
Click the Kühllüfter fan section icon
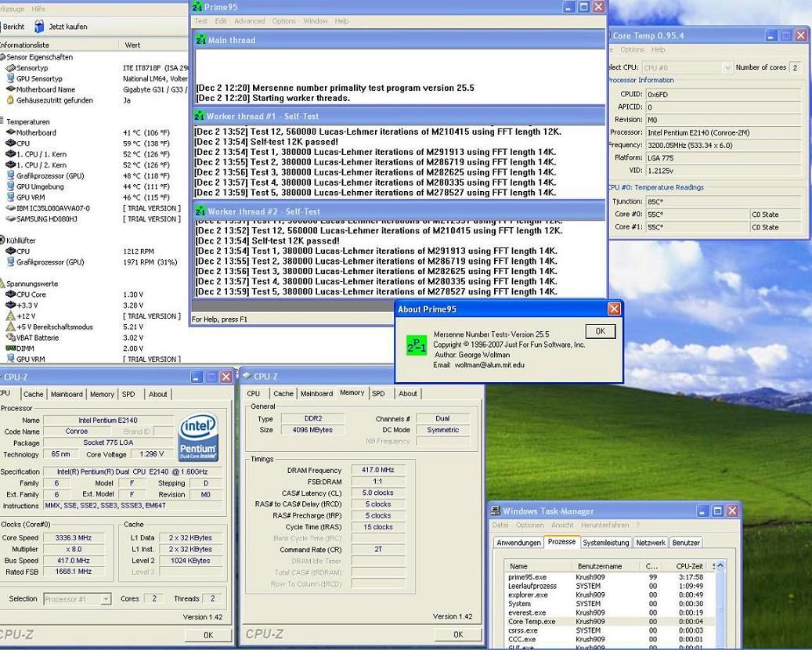(x=2, y=240)
